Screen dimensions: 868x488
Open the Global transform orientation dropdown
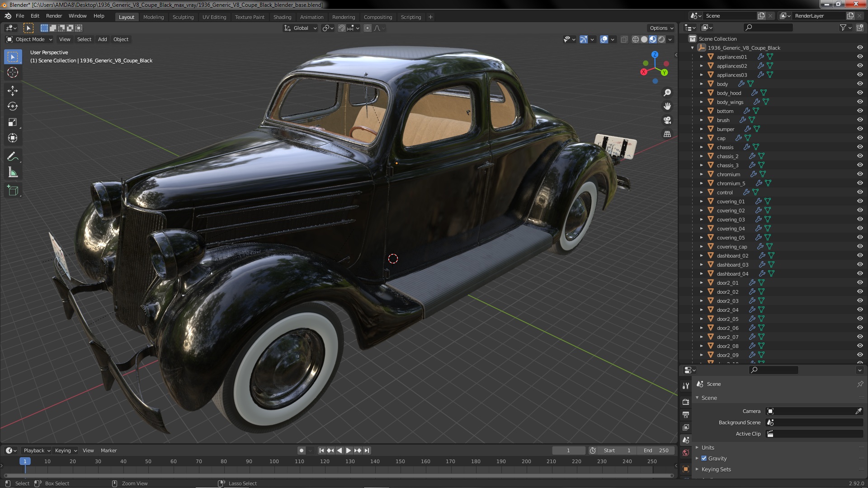click(300, 28)
